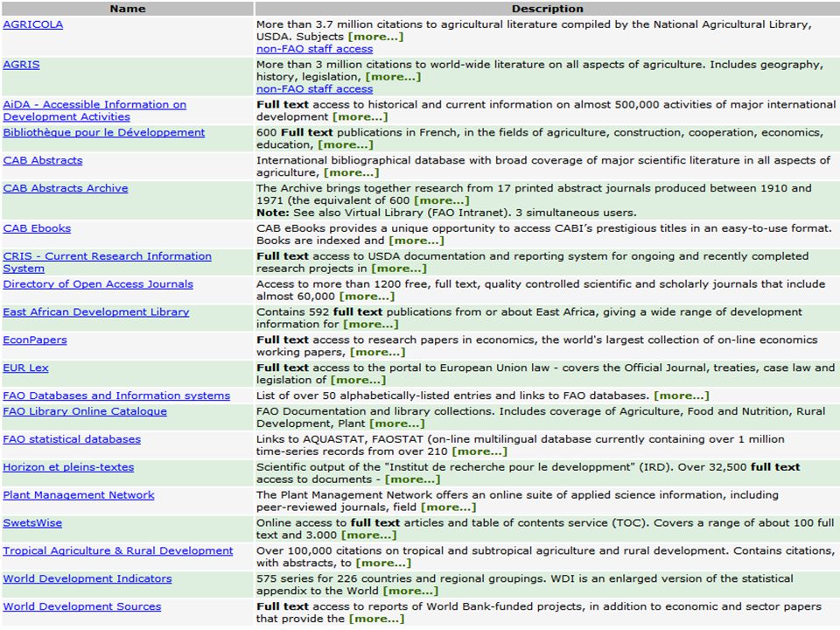Open the SwetsWise link

pos(32,522)
